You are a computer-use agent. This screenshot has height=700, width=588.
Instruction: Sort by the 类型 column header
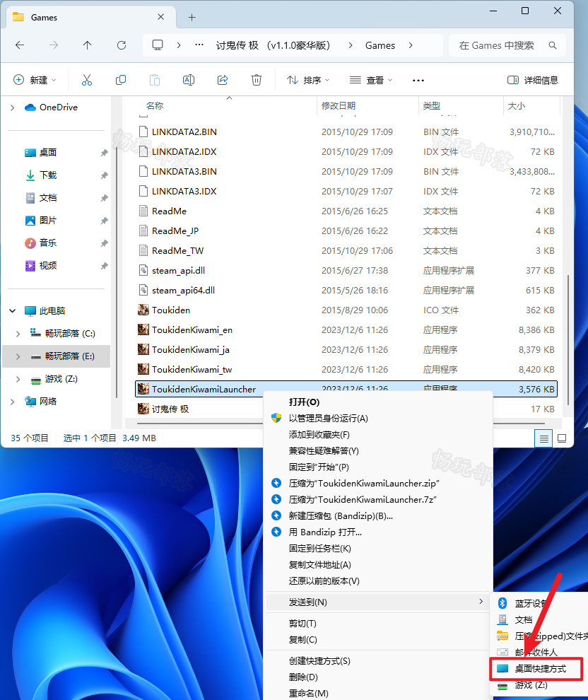click(x=432, y=106)
